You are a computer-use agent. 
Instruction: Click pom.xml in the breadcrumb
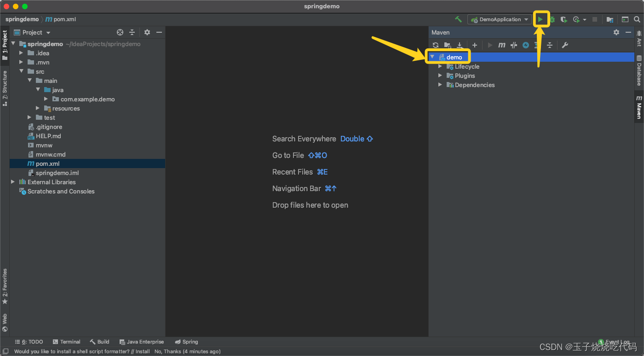pyautogui.click(x=61, y=19)
